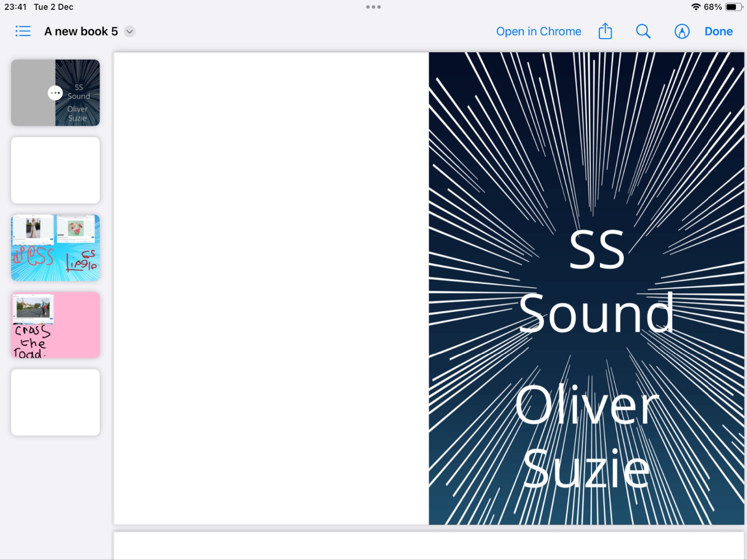This screenshot has width=747, height=560.
Task: Tap the battery status icon
Action: (733, 7)
